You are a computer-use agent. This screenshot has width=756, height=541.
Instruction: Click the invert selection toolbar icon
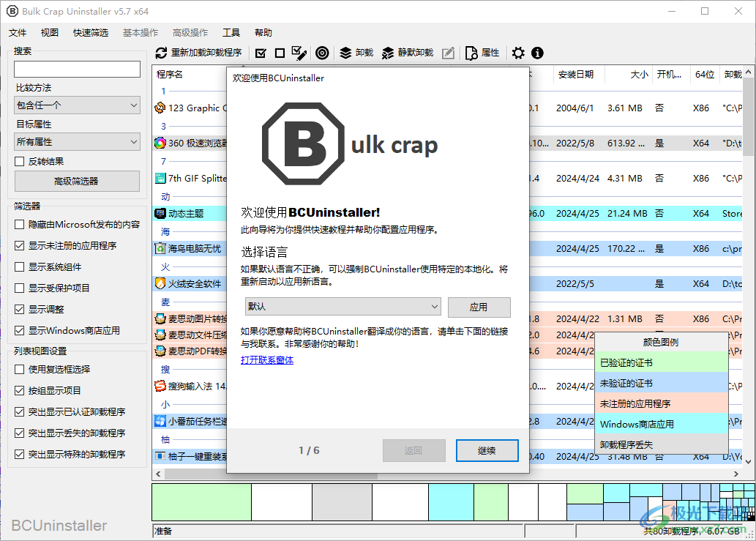click(x=299, y=53)
